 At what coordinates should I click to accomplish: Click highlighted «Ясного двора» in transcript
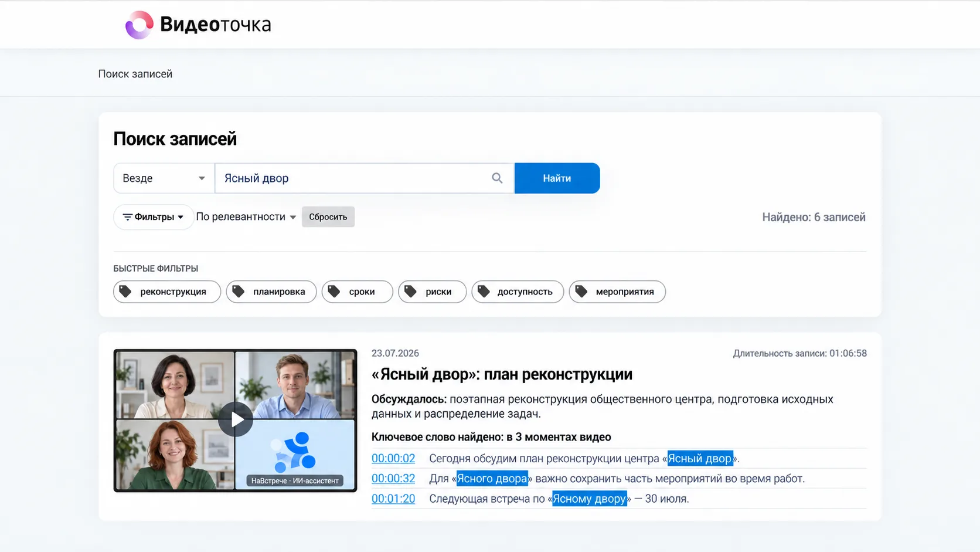[492, 479]
